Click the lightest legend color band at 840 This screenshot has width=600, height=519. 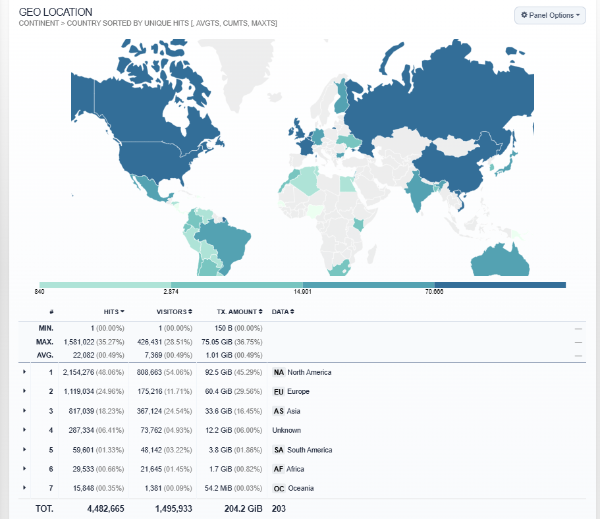point(105,285)
